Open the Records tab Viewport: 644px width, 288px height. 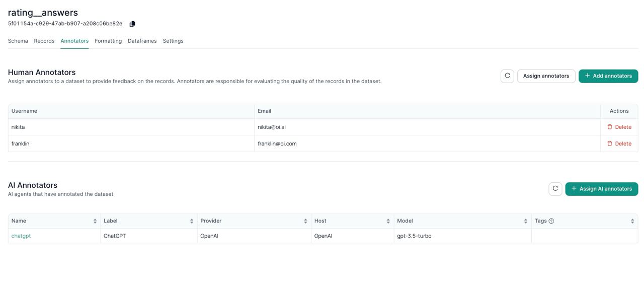click(x=44, y=41)
